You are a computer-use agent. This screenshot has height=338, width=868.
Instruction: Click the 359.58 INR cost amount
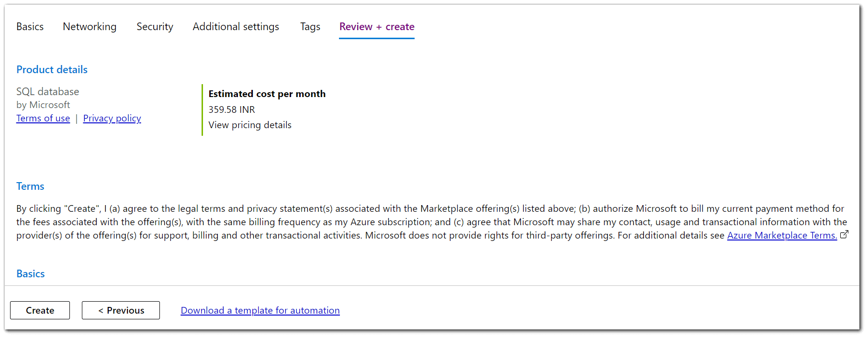(232, 109)
